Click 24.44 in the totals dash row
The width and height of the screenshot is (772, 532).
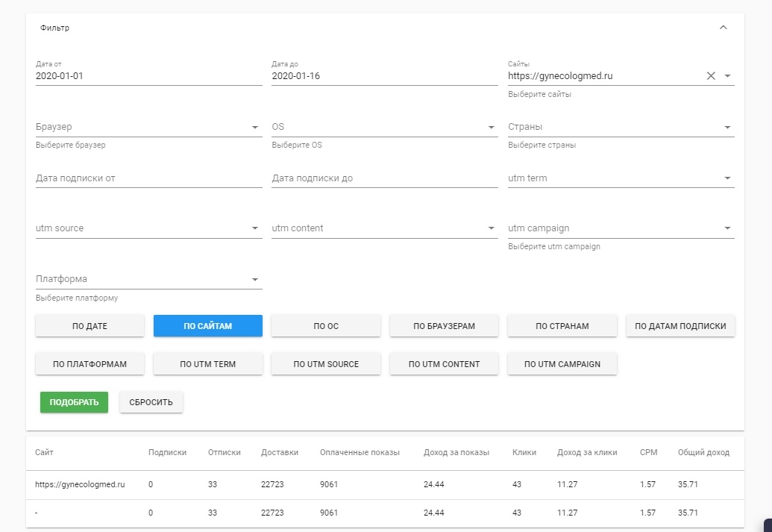[434, 513]
